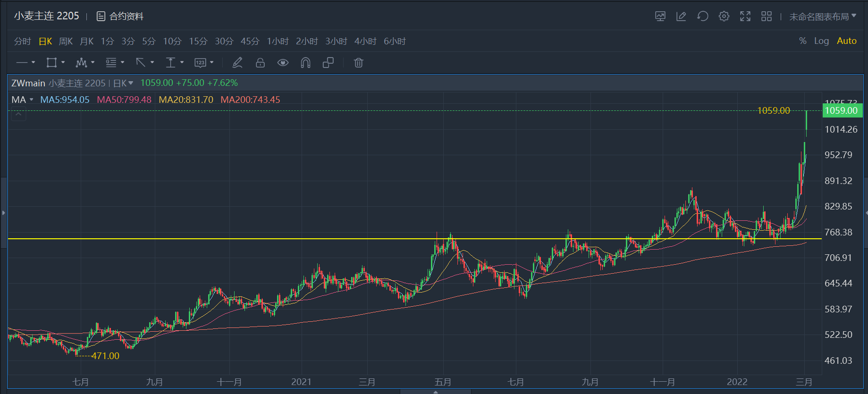
Task: Open 合约资料 contract info
Action: click(120, 17)
